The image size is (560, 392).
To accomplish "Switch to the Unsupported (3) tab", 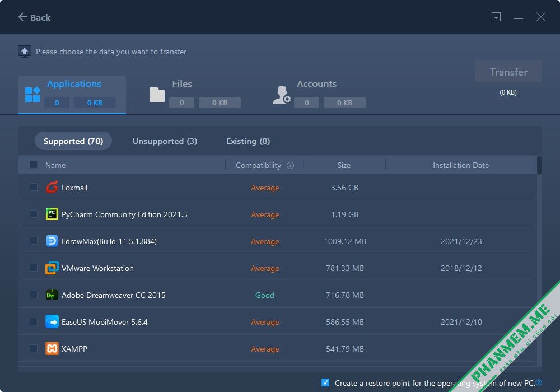I will [x=165, y=141].
